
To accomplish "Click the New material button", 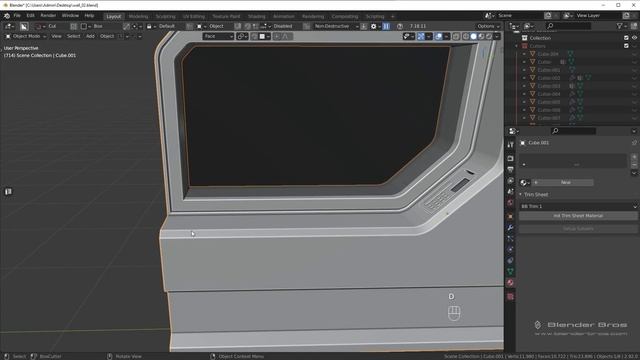I will pos(563,182).
